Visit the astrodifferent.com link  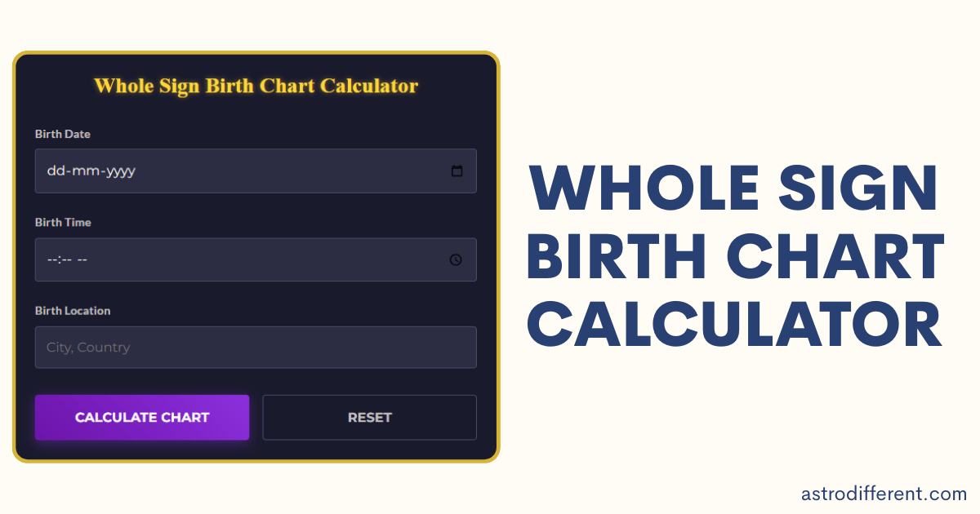point(884,494)
